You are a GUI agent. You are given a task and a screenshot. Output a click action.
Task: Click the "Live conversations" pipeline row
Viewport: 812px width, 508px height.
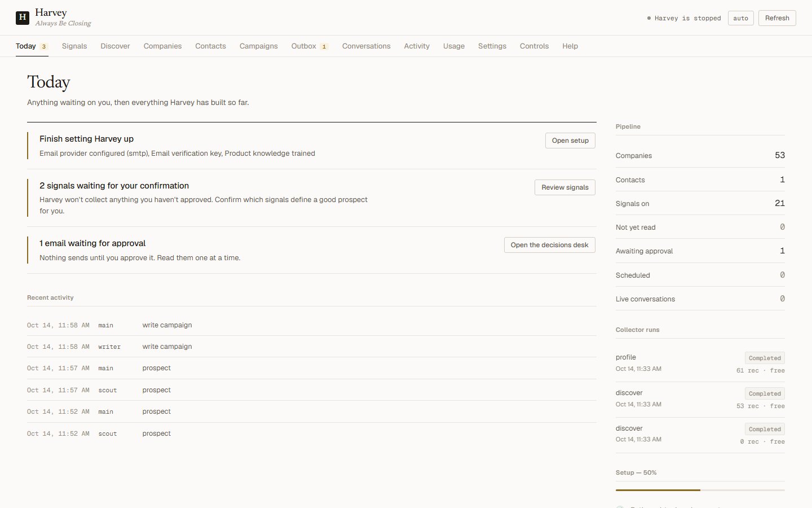pos(700,299)
